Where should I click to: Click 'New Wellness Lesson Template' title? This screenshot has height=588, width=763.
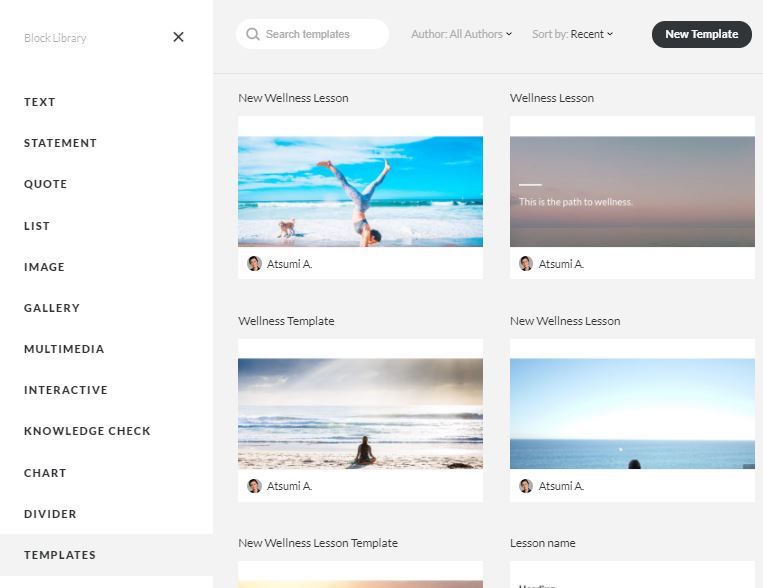coord(318,543)
